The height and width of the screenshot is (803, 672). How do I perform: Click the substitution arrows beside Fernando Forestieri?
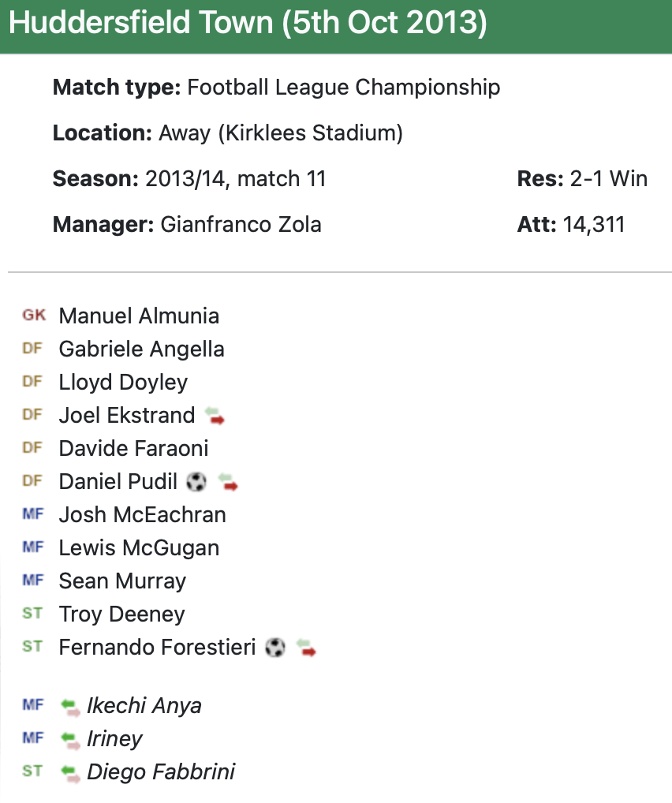(306, 648)
